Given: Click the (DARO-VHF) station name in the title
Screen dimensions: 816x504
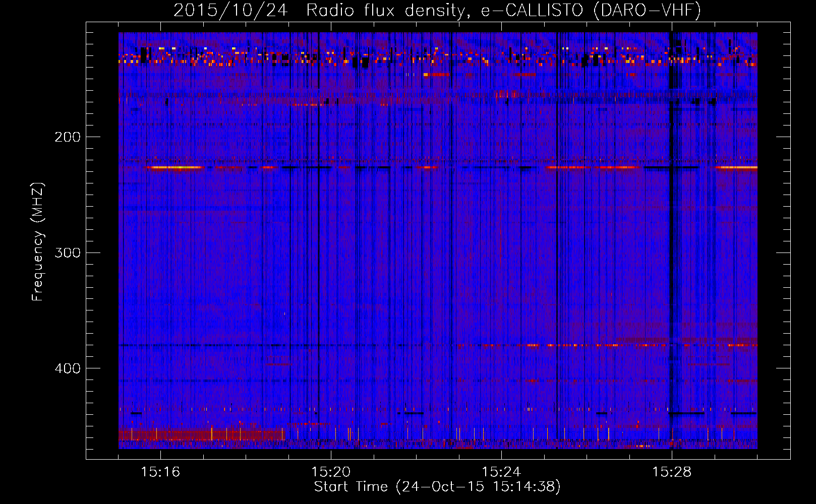Looking at the screenshot, I should 647,10.
